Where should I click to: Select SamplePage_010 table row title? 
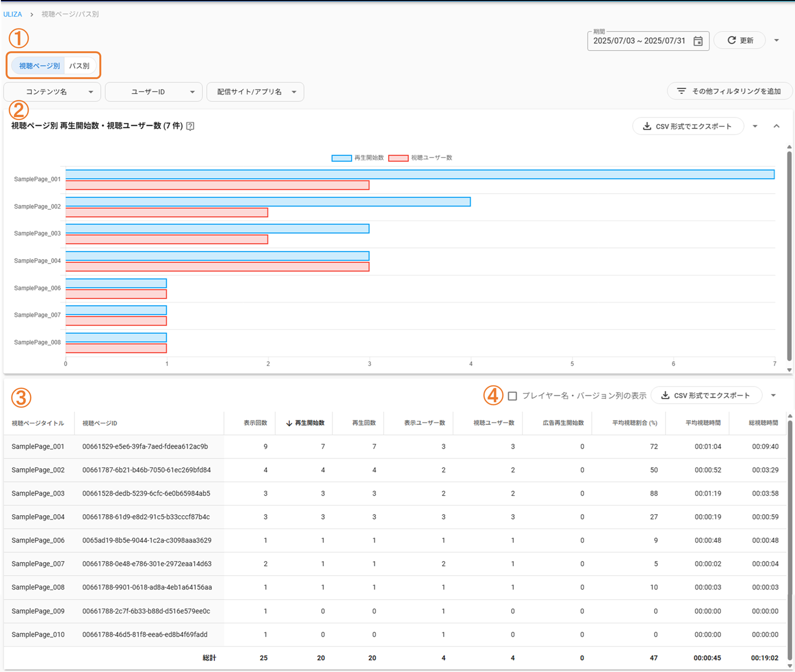click(38, 635)
